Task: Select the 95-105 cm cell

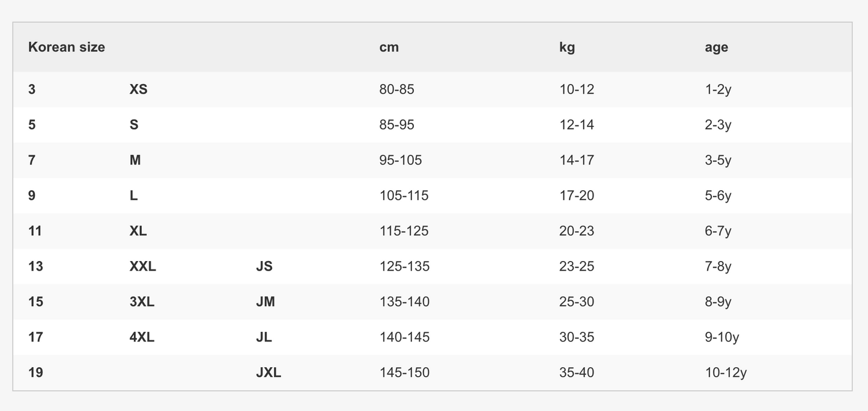Action: click(400, 160)
